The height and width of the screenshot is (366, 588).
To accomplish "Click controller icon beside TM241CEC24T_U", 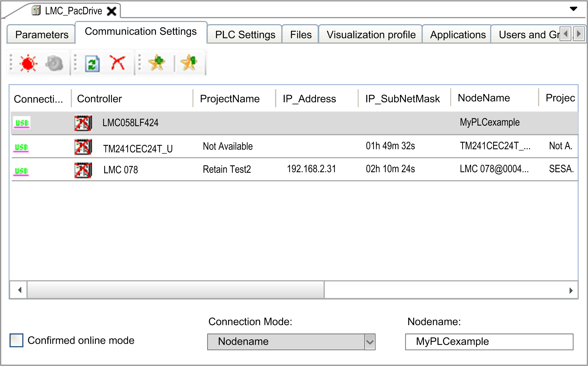I will (x=83, y=147).
